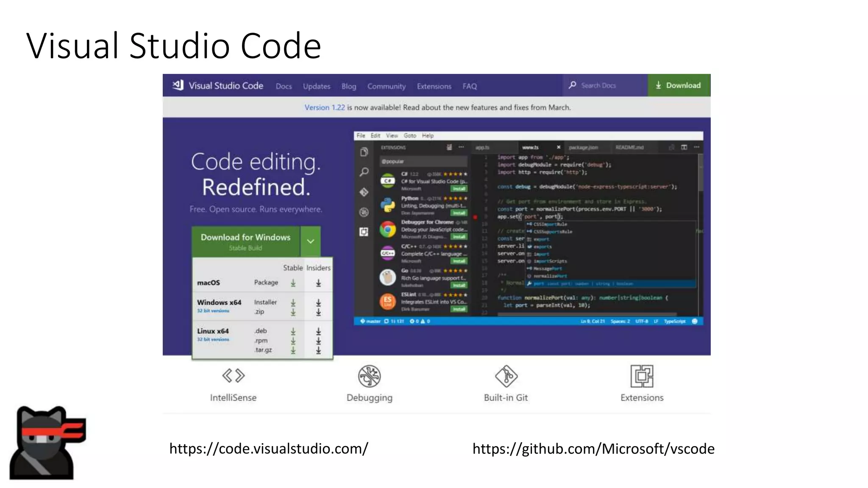The width and height of the screenshot is (868, 488).
Task: Download Windows x64 Installer Insiders build
Action: pos(318,302)
